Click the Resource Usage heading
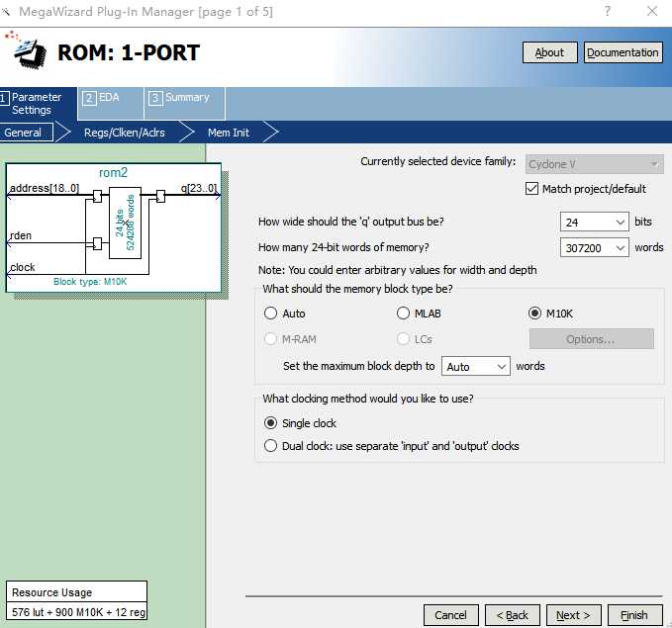Image resolution: width=672 pixels, height=628 pixels. (51, 592)
